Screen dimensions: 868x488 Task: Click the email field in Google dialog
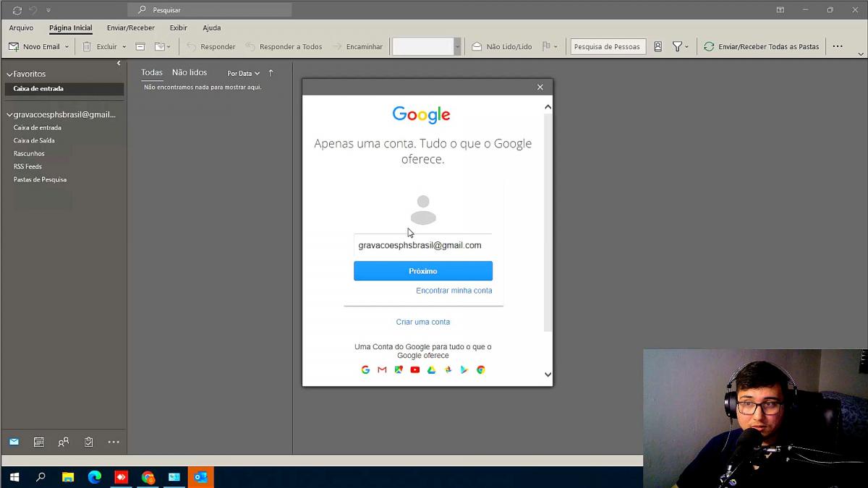pos(423,245)
